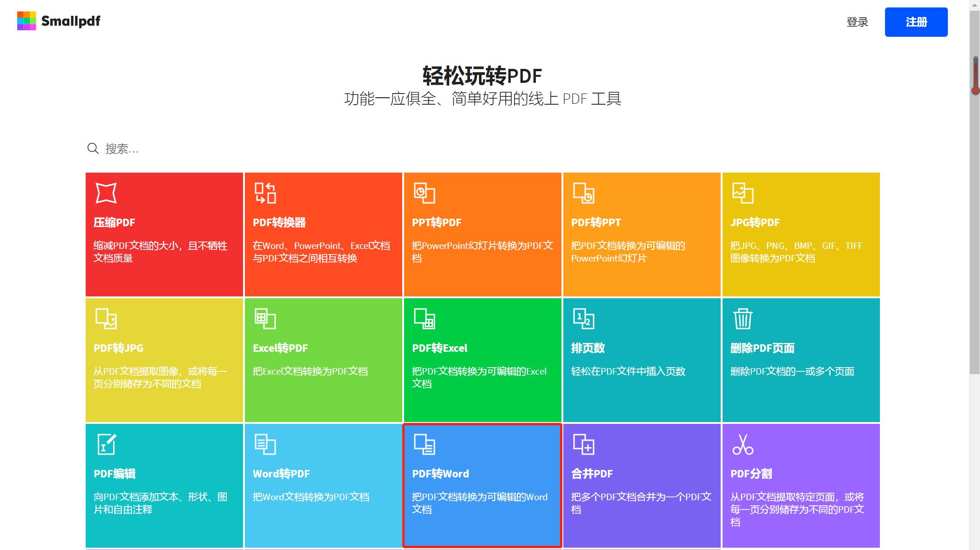Open the PDF转Excel converter tile

click(424, 318)
